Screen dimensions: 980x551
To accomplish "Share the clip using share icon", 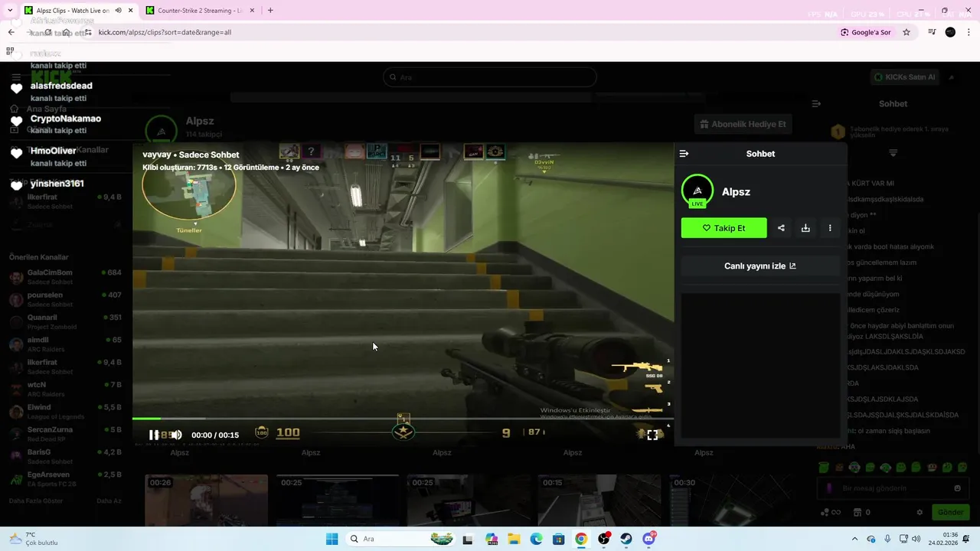I will tap(781, 228).
